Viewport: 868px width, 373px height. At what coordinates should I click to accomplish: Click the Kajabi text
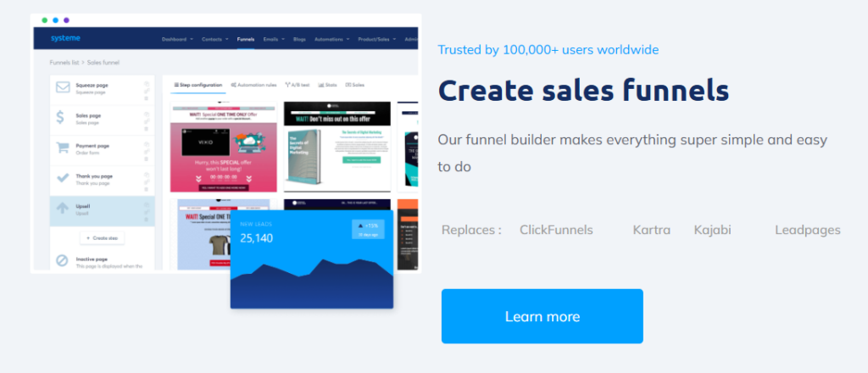(712, 230)
